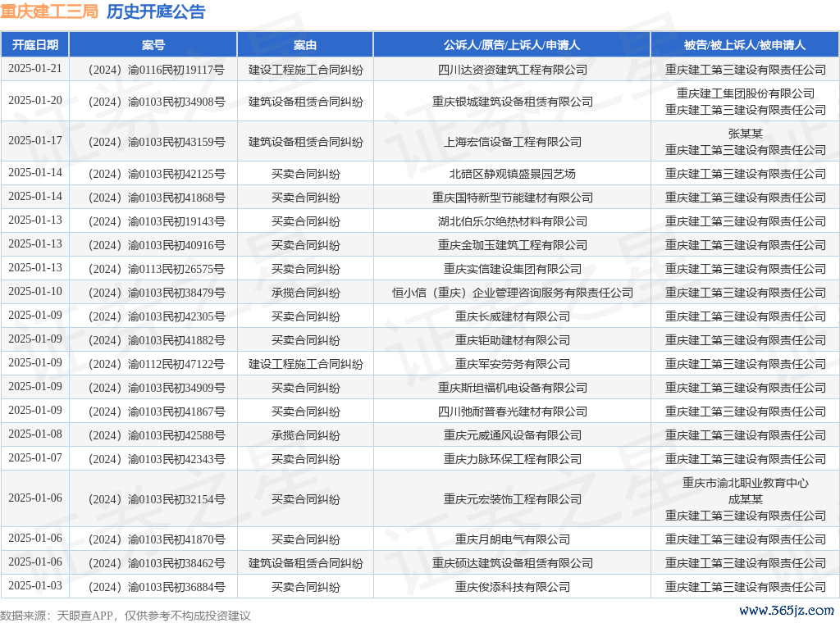Pick plaintiff 重庆长威建材有限公司
Image resolution: width=840 pixels, height=623 pixels.
(512, 316)
